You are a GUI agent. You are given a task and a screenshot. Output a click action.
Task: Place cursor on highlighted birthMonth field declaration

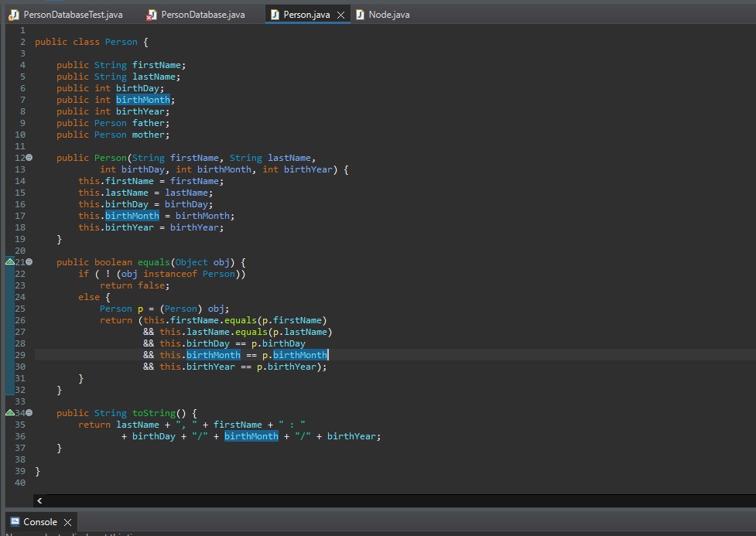point(142,100)
